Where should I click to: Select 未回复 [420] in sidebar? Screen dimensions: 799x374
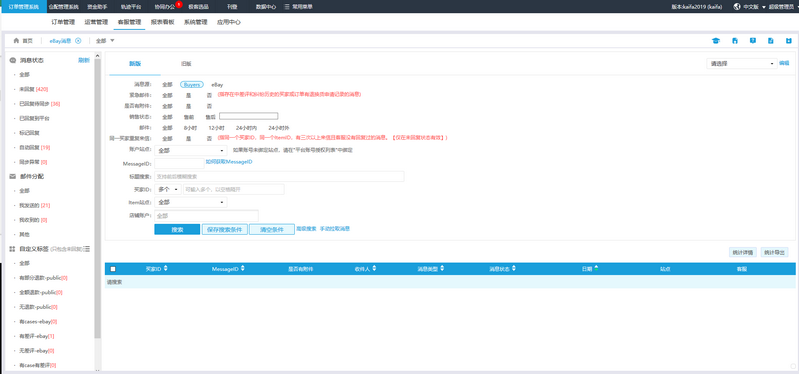point(34,89)
